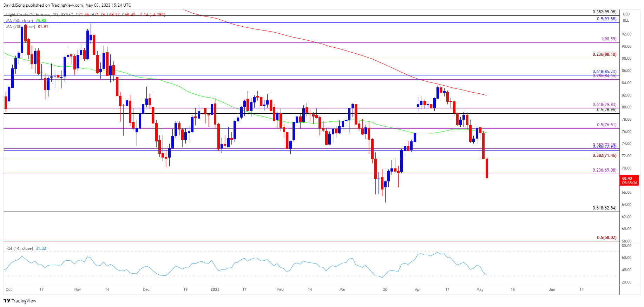
Task: Click the 64.00 price axis tick
Action: click(626, 205)
